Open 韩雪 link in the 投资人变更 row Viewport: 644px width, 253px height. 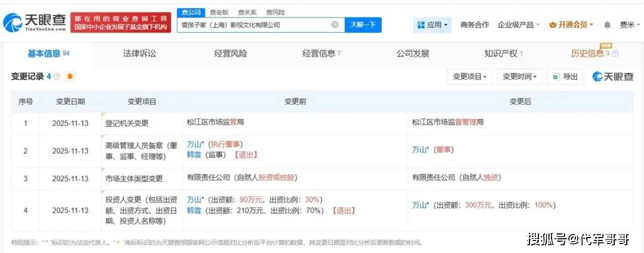[194, 211]
